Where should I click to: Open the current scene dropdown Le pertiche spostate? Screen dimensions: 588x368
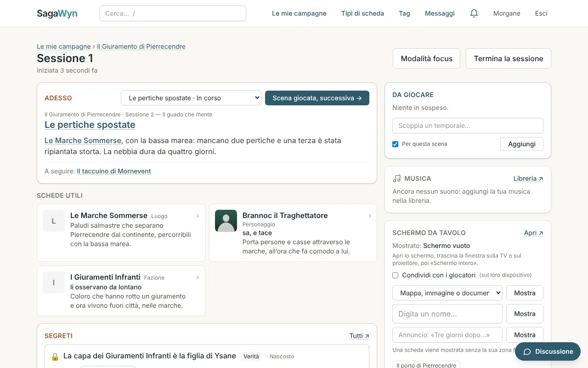(191, 98)
